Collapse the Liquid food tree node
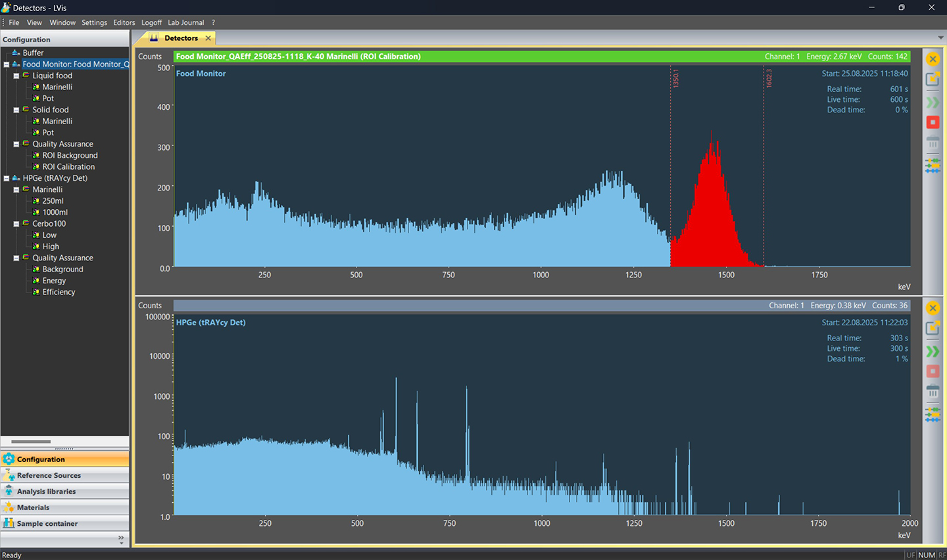 click(16, 76)
